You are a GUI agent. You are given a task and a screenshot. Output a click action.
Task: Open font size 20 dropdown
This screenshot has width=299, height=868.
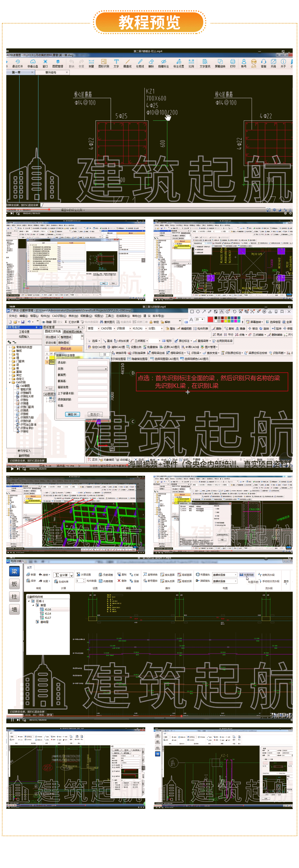[200, 319]
